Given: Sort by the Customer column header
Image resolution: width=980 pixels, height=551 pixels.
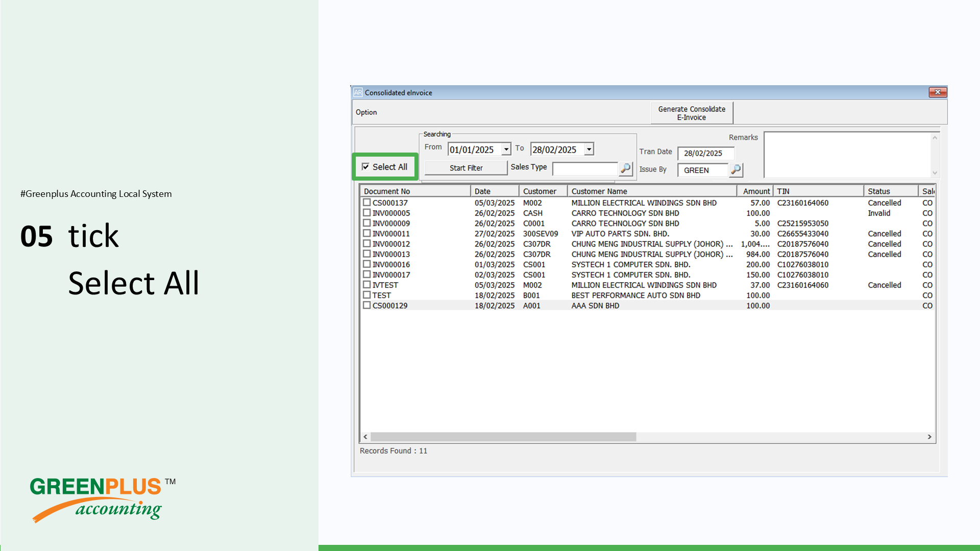Looking at the screenshot, I should tap(543, 191).
